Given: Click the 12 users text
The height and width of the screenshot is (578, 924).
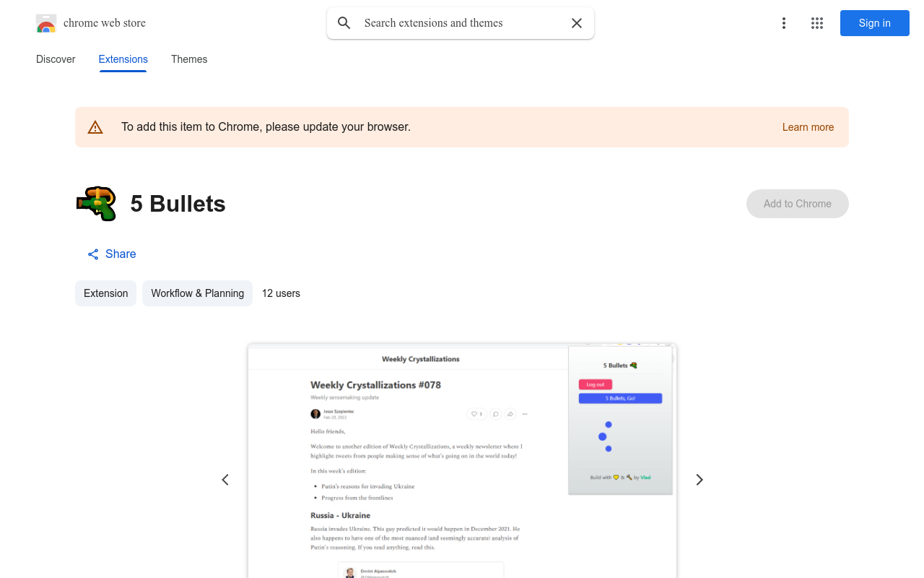Looking at the screenshot, I should coord(281,293).
